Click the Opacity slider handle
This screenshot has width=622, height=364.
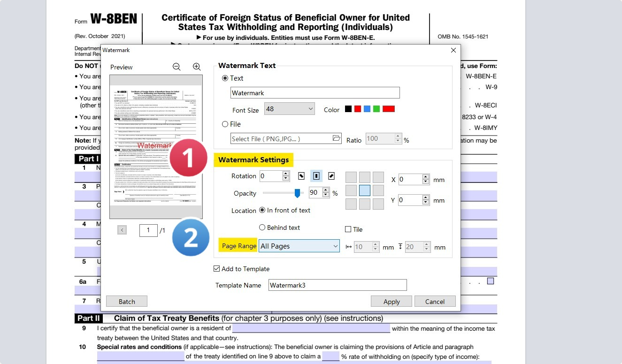[297, 193]
